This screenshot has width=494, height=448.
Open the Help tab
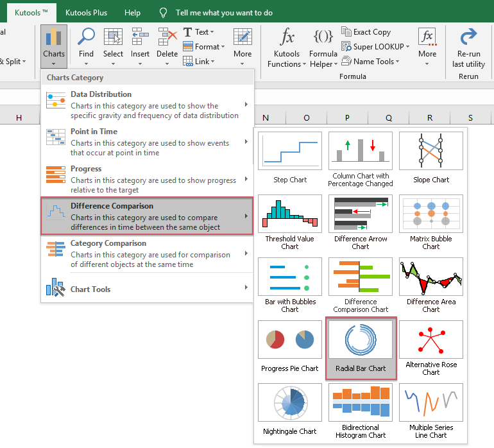tap(132, 13)
